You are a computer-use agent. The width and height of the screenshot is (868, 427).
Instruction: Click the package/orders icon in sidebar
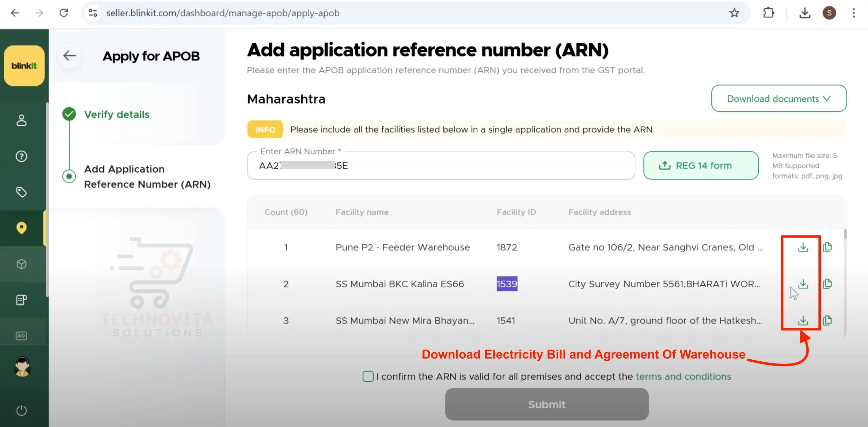click(x=22, y=264)
